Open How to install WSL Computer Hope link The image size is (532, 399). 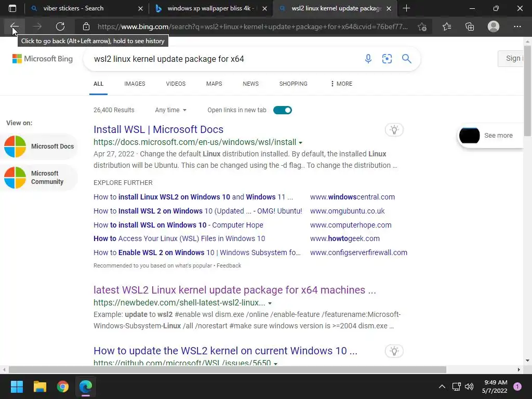(179, 225)
